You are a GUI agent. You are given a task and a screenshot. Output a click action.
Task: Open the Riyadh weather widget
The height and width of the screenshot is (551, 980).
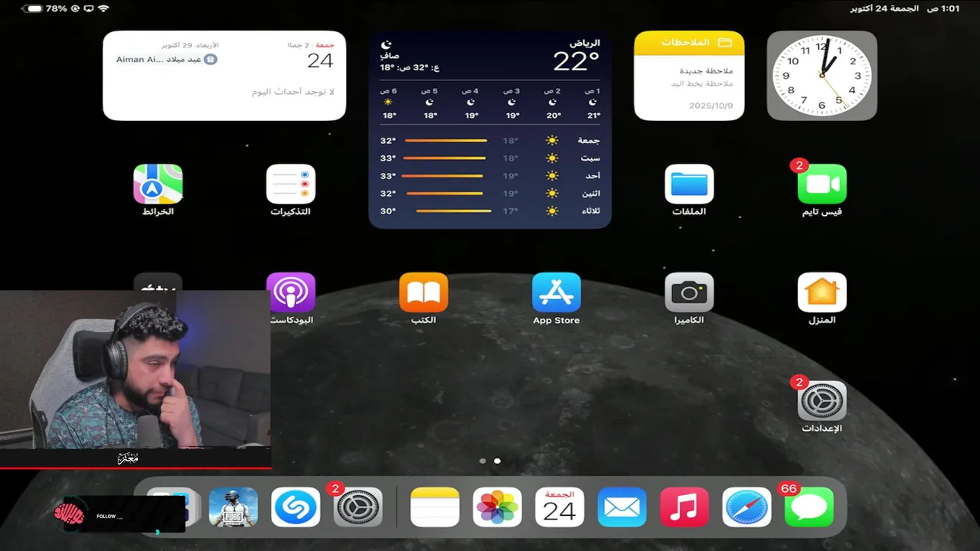(490, 129)
